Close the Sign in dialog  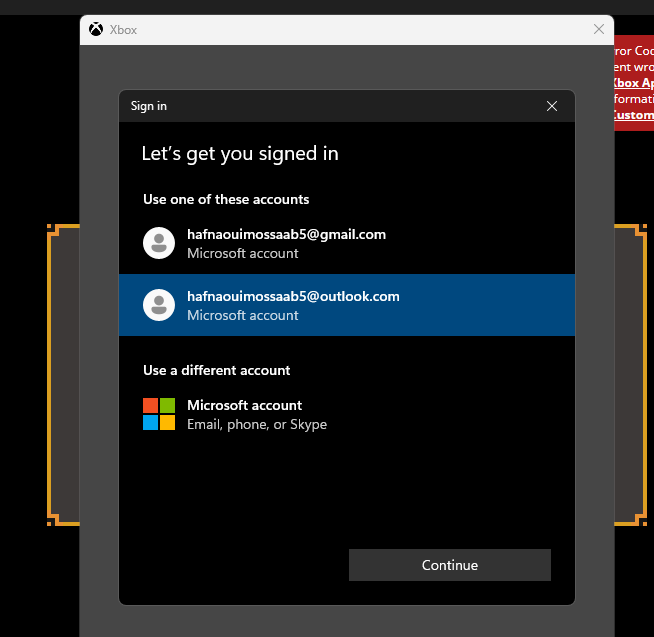pos(551,106)
